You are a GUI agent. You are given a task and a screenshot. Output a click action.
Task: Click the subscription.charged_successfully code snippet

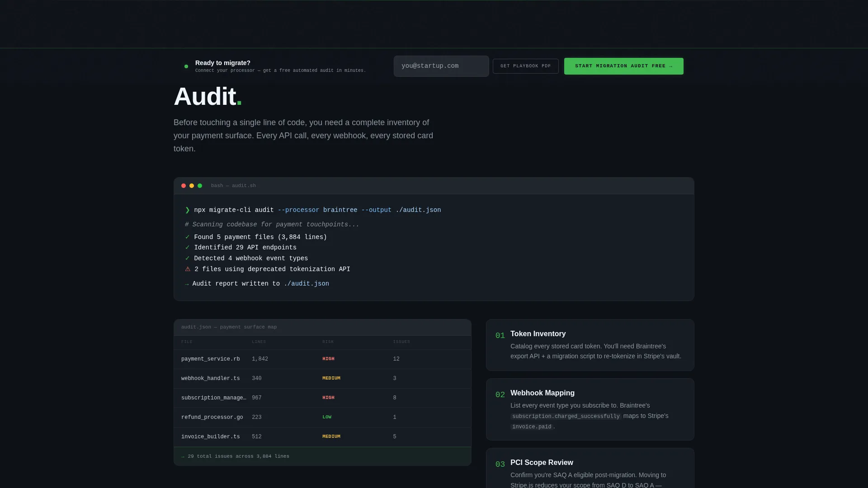coord(566,417)
